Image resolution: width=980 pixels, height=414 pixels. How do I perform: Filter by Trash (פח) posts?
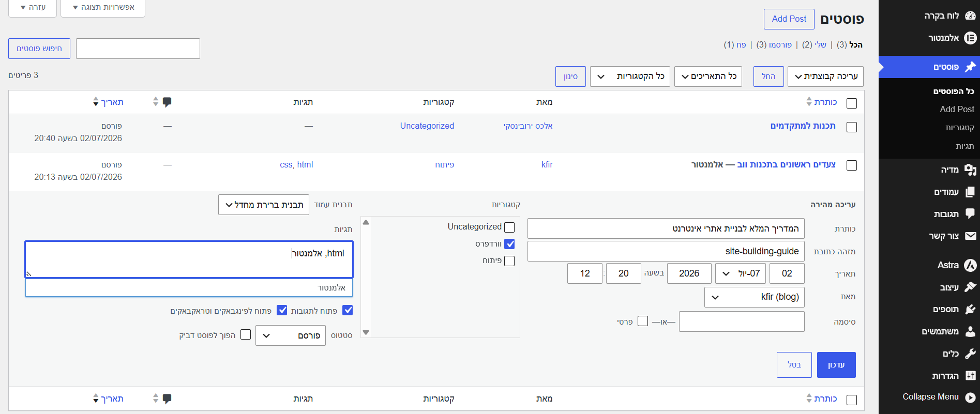[x=741, y=45]
